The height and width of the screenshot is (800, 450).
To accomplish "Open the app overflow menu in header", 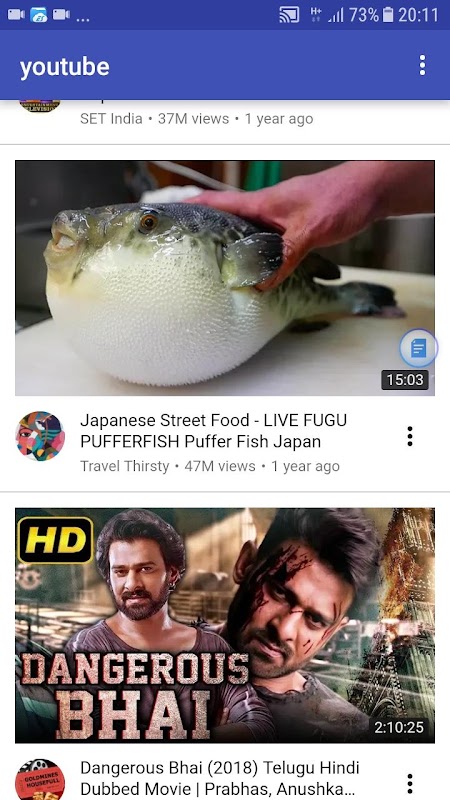I will tap(422, 65).
